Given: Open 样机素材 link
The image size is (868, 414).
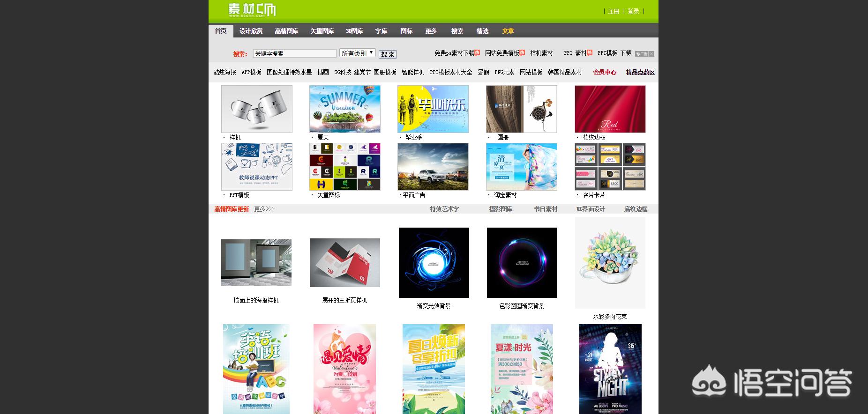Looking at the screenshot, I should [x=542, y=53].
